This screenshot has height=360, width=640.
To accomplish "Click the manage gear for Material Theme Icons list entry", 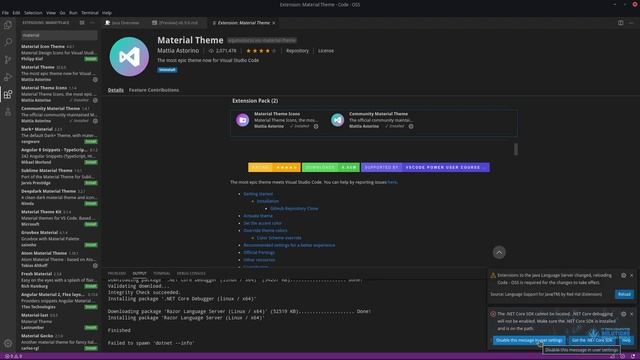I will [95, 100].
